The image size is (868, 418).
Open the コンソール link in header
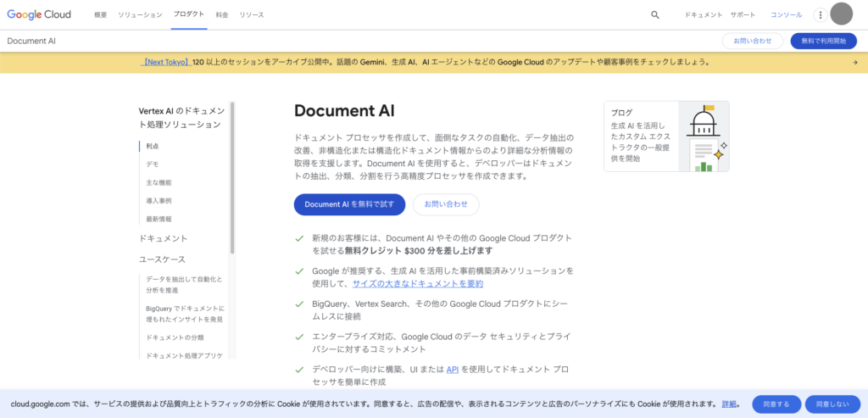(786, 15)
